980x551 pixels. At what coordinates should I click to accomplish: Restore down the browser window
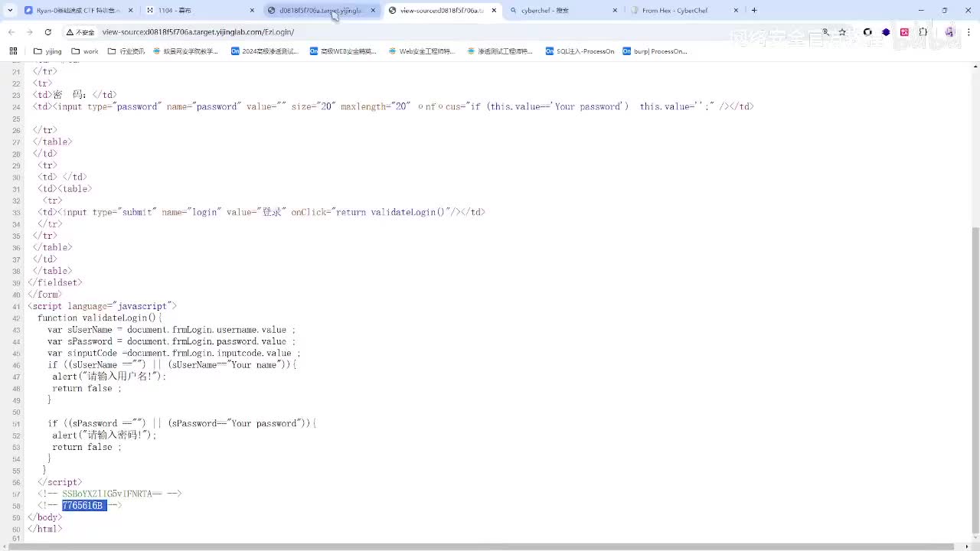click(x=944, y=11)
